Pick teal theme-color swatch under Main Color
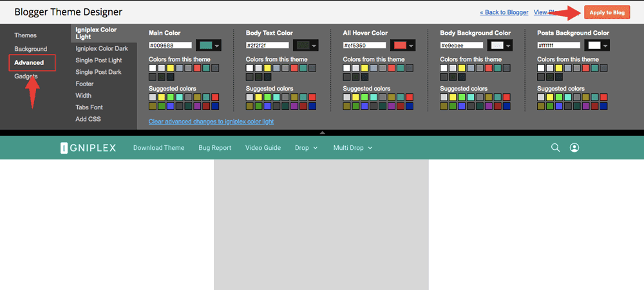 (x=206, y=68)
